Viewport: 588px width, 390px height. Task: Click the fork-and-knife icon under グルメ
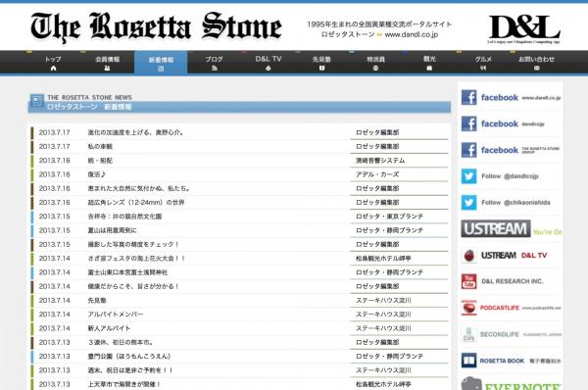482,69
